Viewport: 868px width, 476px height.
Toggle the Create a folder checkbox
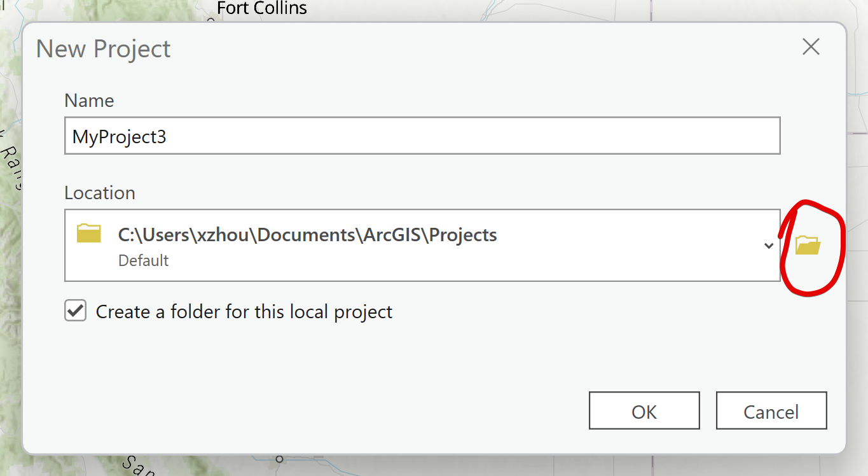76,311
